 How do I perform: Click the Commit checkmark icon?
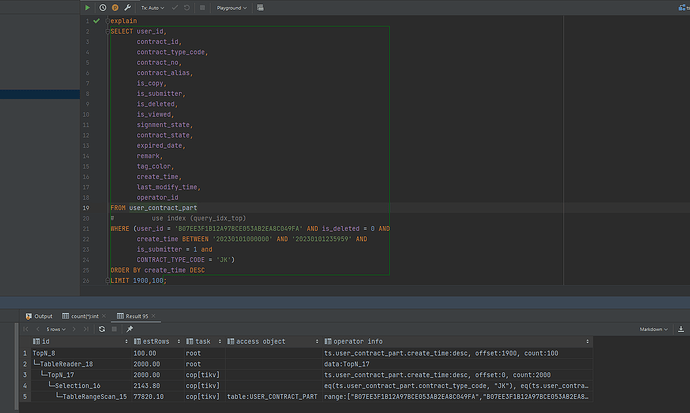tap(175, 7)
